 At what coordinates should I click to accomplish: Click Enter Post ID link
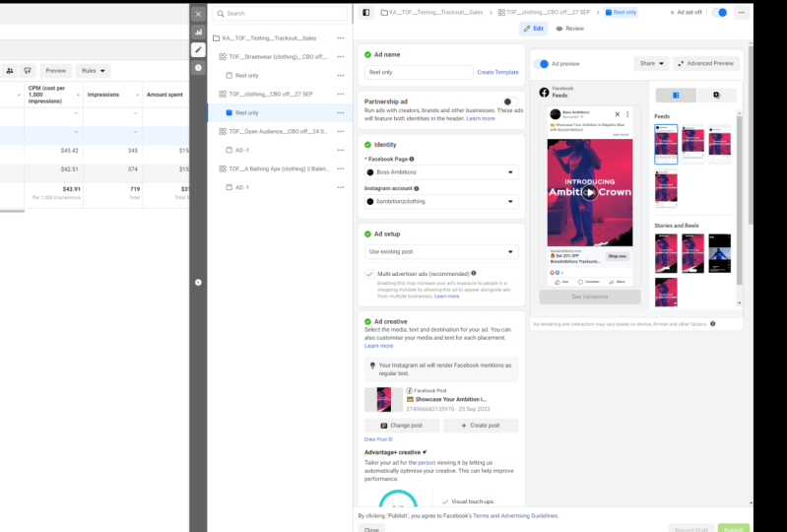pyautogui.click(x=378, y=439)
